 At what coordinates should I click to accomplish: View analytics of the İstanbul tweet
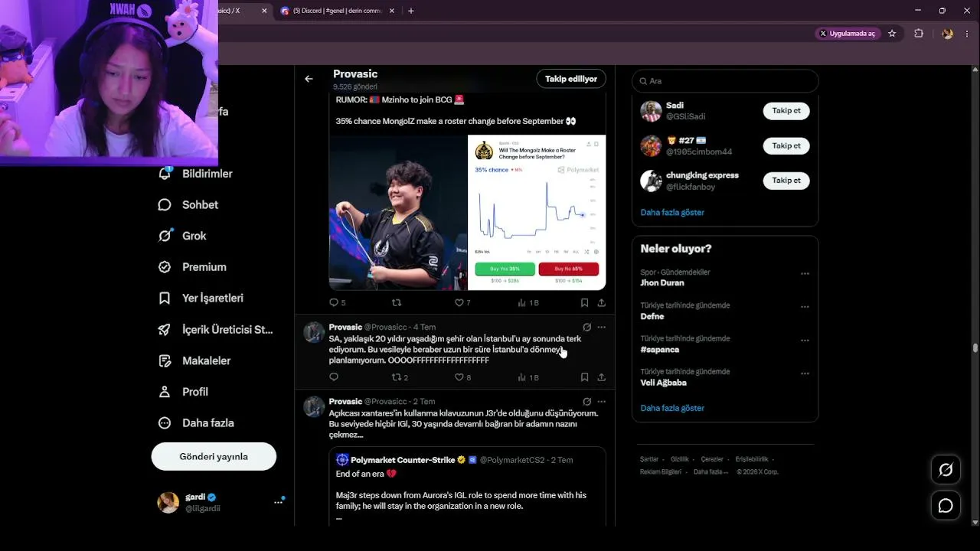[x=528, y=377]
